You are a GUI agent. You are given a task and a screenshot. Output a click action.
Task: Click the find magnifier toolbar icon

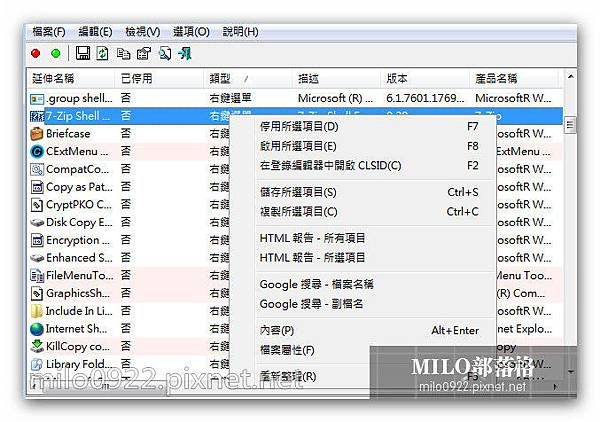[x=165, y=53]
